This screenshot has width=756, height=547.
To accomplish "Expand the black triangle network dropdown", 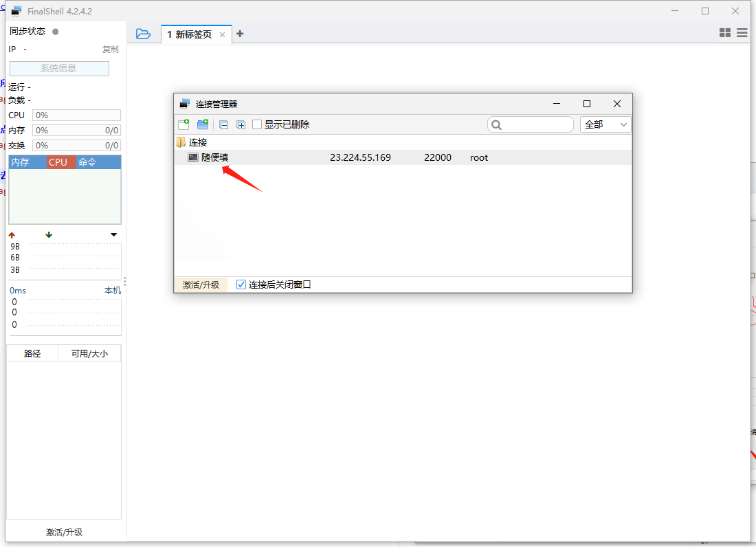I will pos(113,235).
